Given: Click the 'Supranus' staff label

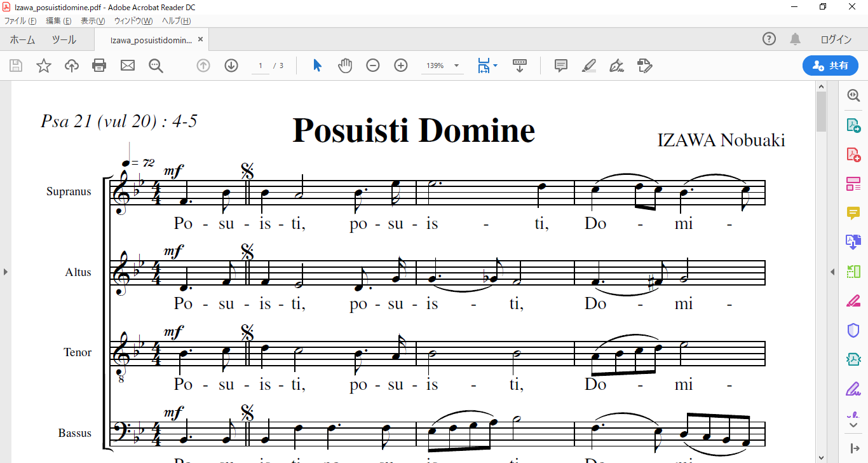Looking at the screenshot, I should click(x=69, y=191).
